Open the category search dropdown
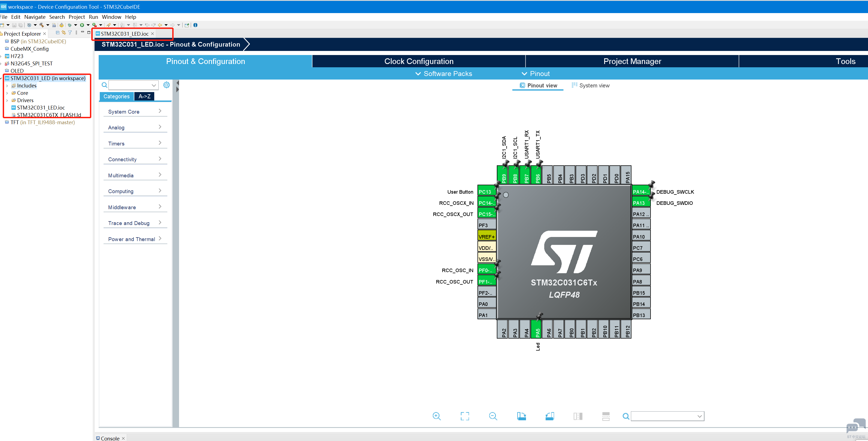 point(154,85)
